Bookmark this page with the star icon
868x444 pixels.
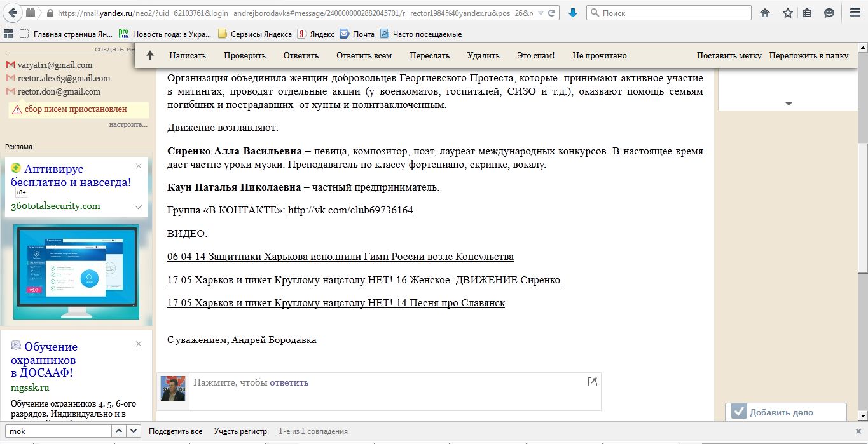click(x=787, y=13)
